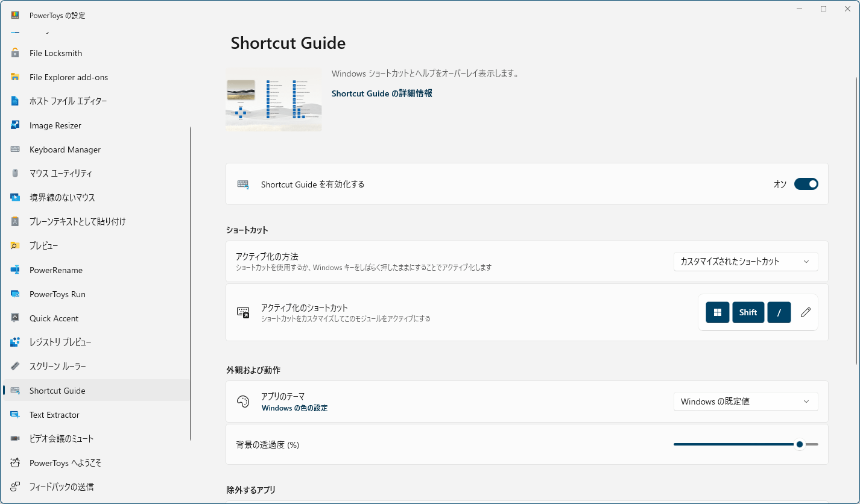Image resolution: width=860 pixels, height=504 pixels.
Task: Click the File Explorer add-ons folder icon
Action: tap(15, 77)
